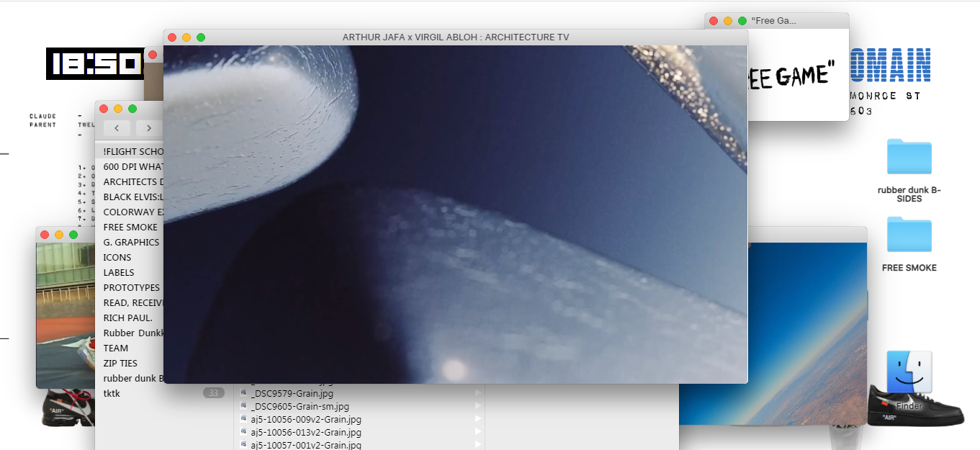Click the file icon beside aj5-10056-009v2-Grain.jpg

pos(244,419)
